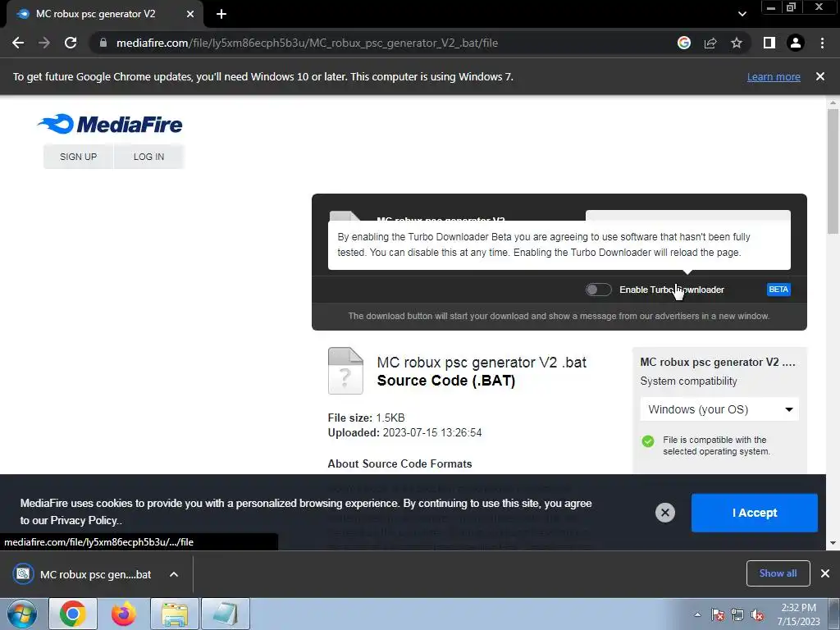Open the Google icon in address bar
The height and width of the screenshot is (630, 840).
[x=683, y=43]
